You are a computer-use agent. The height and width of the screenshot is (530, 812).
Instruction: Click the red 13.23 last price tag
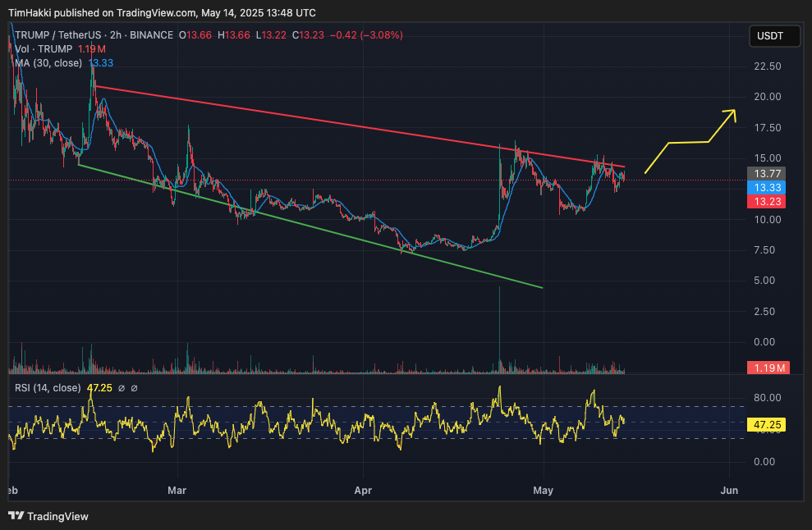tap(766, 201)
